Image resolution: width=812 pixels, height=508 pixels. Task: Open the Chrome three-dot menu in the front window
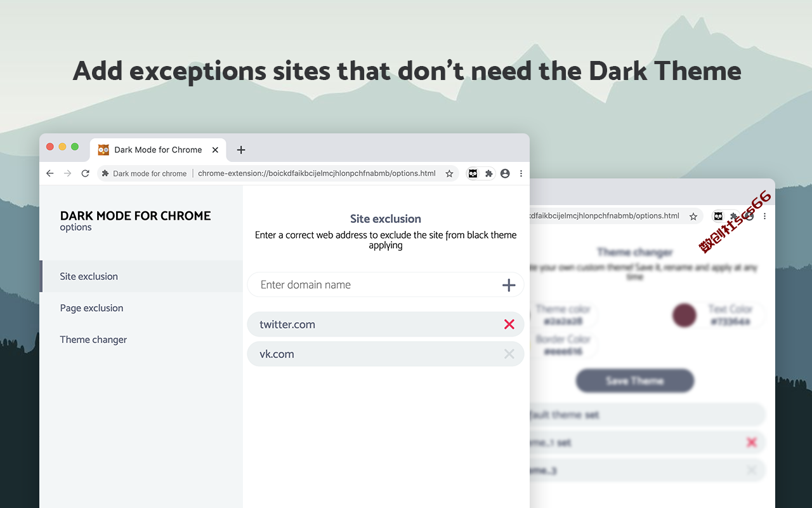tap(521, 173)
